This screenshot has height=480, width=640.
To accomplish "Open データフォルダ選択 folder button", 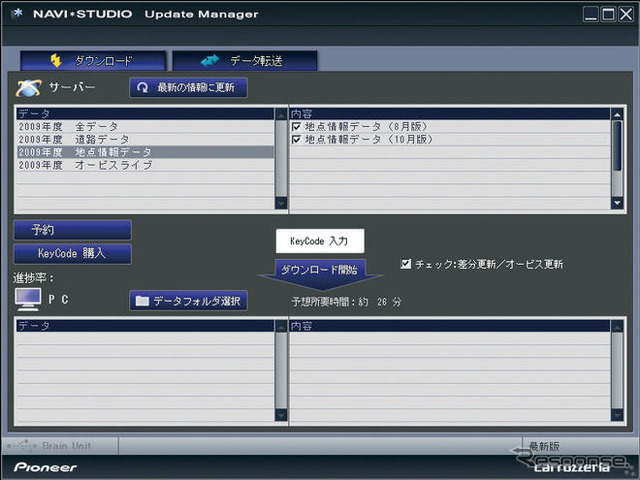I will point(188,301).
